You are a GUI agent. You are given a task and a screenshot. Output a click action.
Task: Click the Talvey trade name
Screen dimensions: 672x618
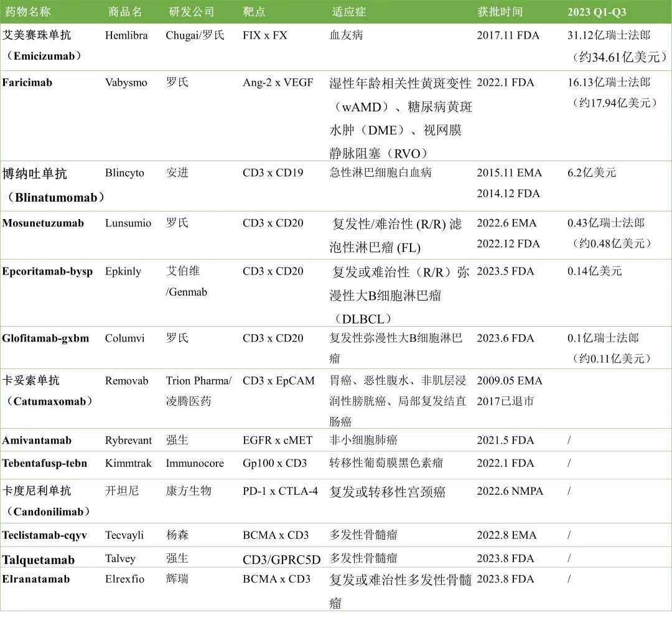click(x=121, y=558)
